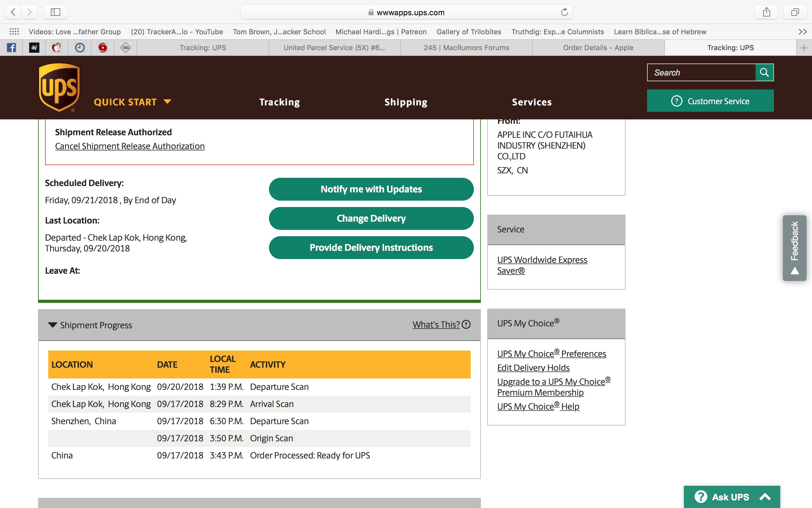Click the Customer Service button
This screenshot has width=812, height=508.
point(710,101)
